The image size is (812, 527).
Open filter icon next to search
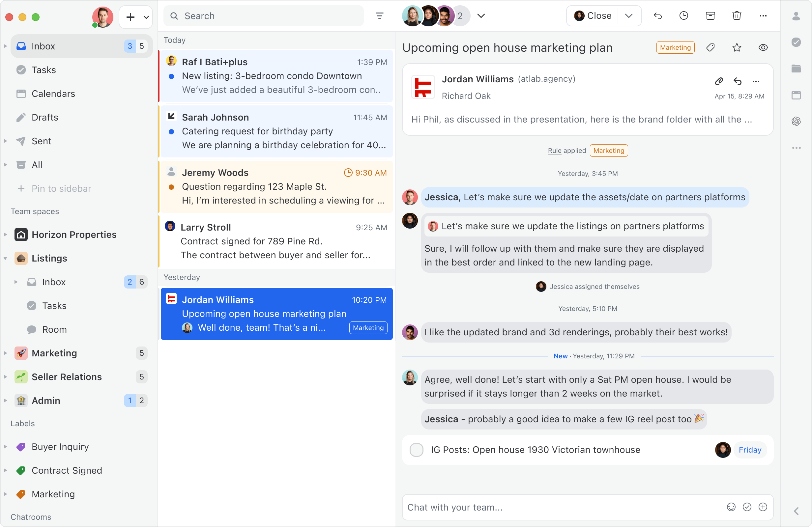379,16
